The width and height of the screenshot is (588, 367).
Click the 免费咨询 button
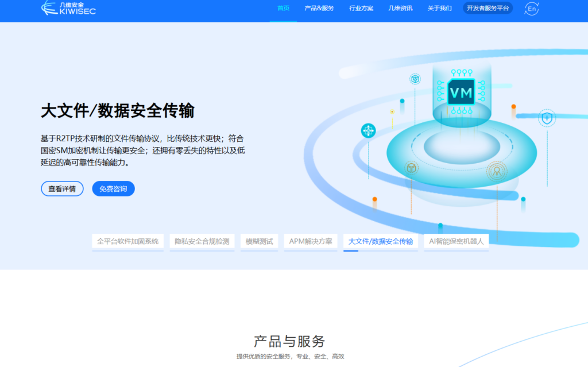(113, 188)
